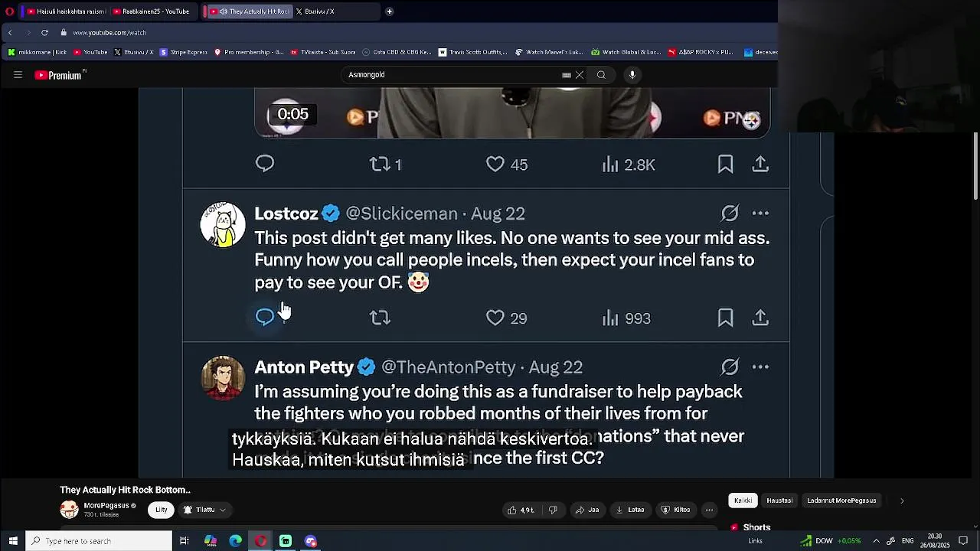Click the YouTube search magnifier button

601,75
